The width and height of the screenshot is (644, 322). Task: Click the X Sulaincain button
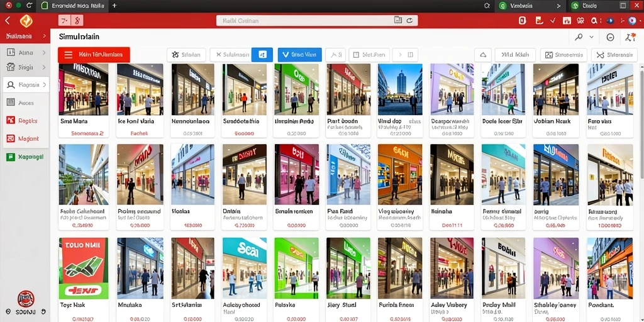click(230, 55)
